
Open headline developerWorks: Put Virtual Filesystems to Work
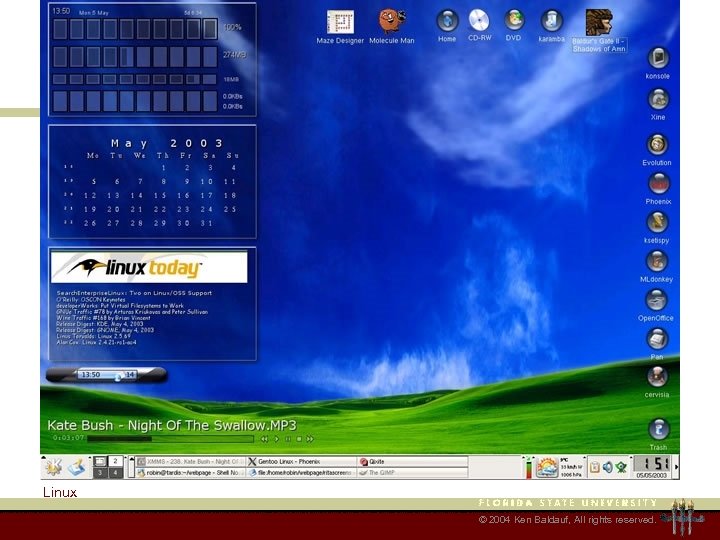[120, 305]
